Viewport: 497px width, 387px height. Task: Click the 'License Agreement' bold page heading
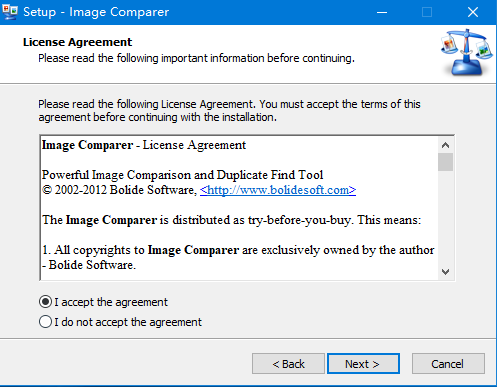tap(77, 42)
